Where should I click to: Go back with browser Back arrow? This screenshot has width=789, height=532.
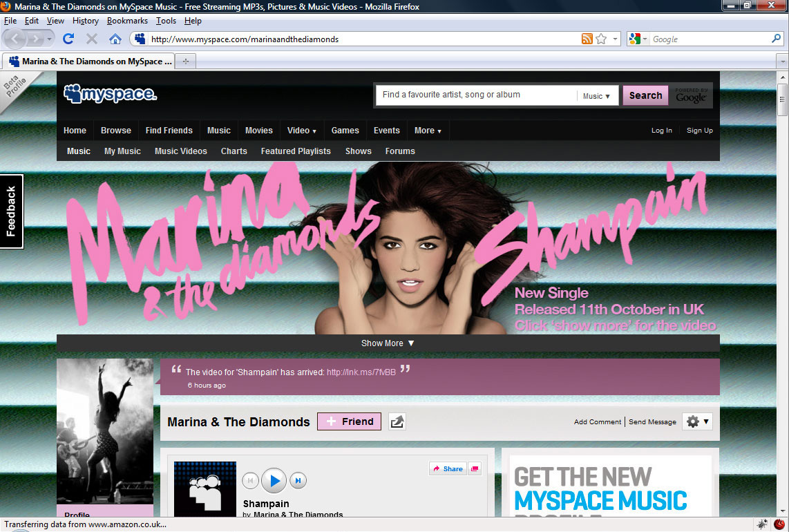[15, 39]
